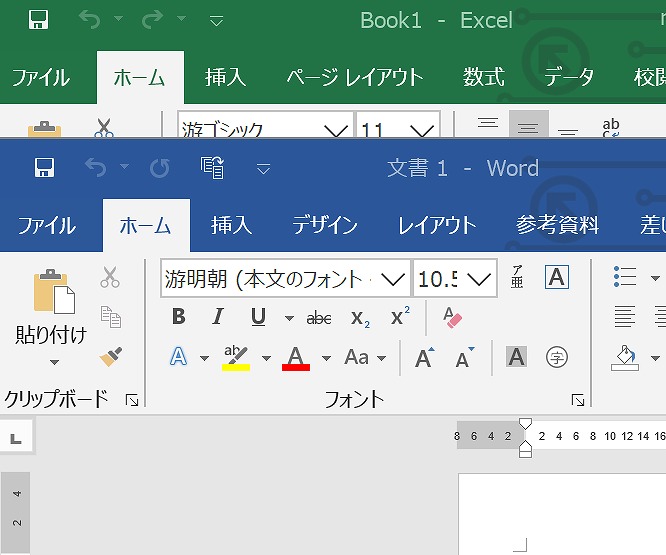Click increase font size icon
This screenshot has height=555, width=666.
(424, 358)
